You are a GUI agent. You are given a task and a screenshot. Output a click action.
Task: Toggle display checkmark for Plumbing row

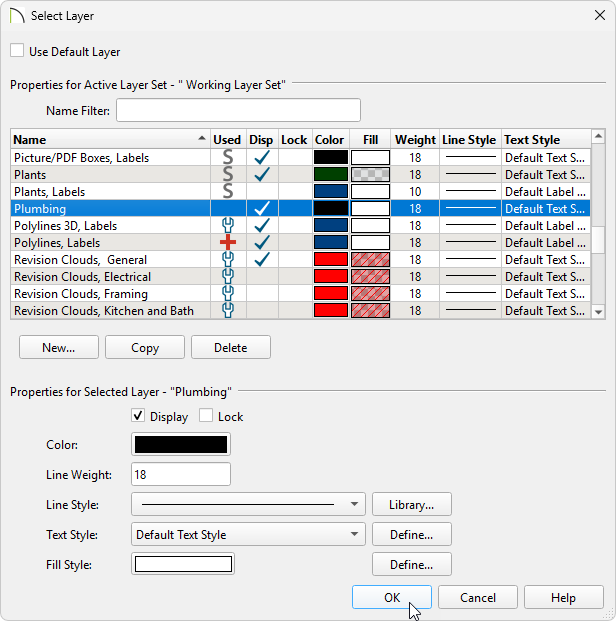click(262, 208)
